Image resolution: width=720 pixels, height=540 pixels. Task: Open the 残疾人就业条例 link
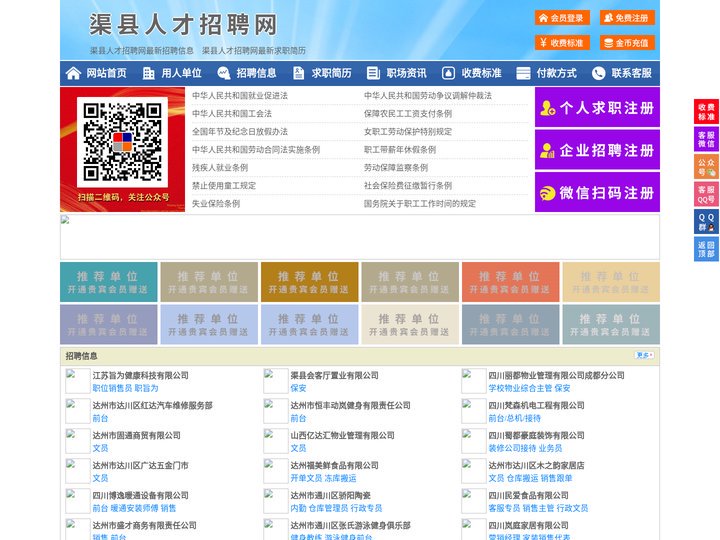coord(220,168)
